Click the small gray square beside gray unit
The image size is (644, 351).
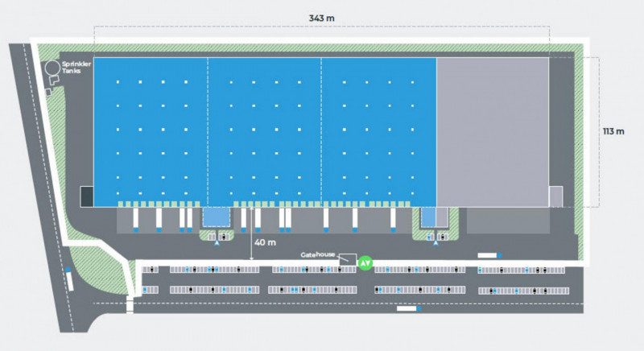click(x=555, y=196)
